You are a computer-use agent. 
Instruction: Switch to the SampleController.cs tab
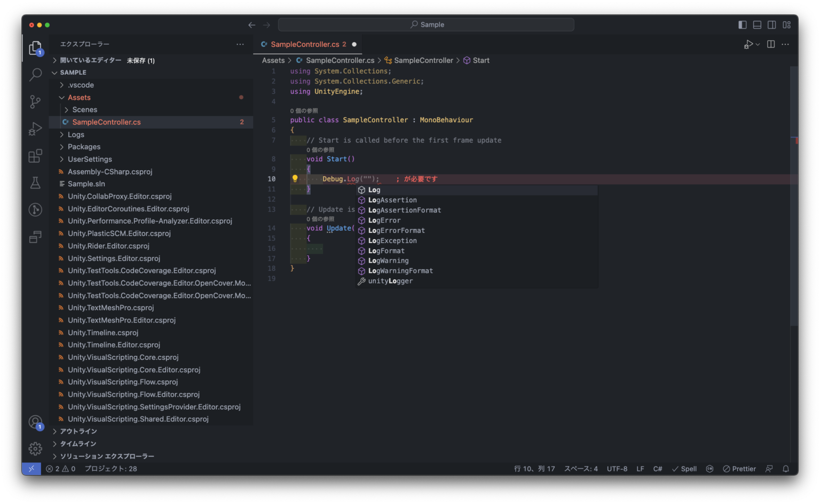click(x=304, y=44)
